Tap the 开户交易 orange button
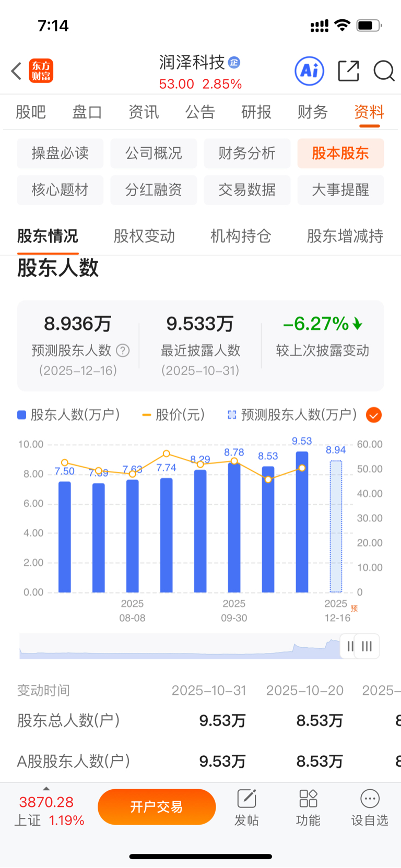Screen dimensions: 401x868 (157, 807)
